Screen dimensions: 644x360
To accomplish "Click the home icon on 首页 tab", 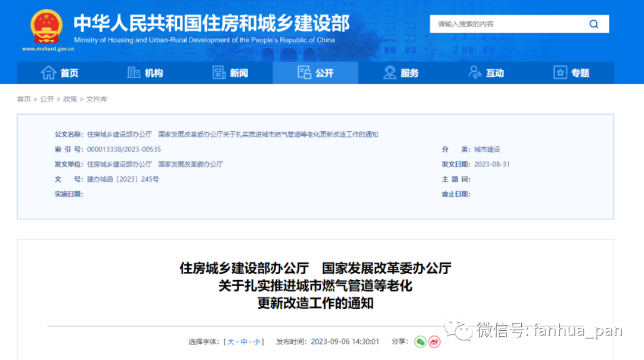I will pos(49,72).
